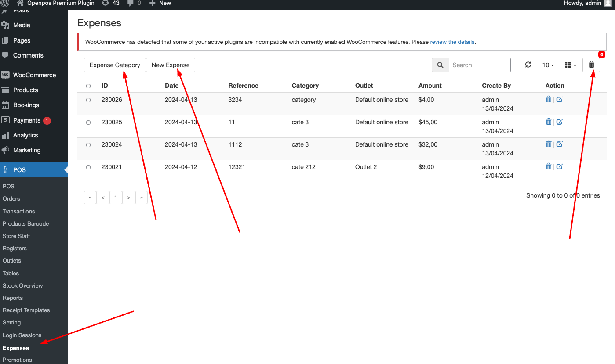Open the column visibility dropdown
The width and height of the screenshot is (615, 364).
pyautogui.click(x=570, y=65)
